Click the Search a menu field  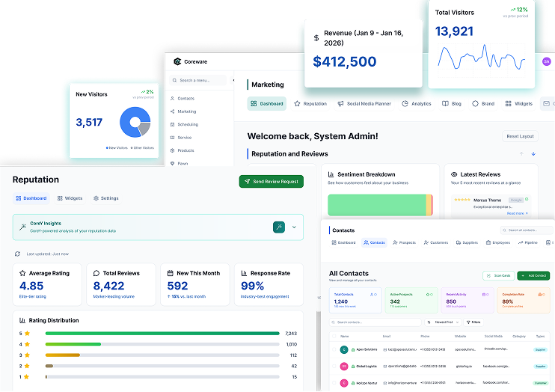pos(198,80)
